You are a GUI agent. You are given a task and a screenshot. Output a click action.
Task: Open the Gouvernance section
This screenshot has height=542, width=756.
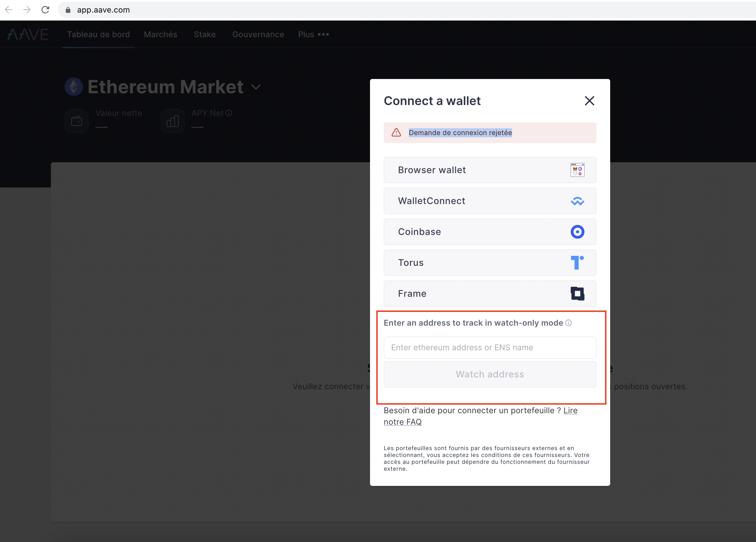(x=258, y=34)
